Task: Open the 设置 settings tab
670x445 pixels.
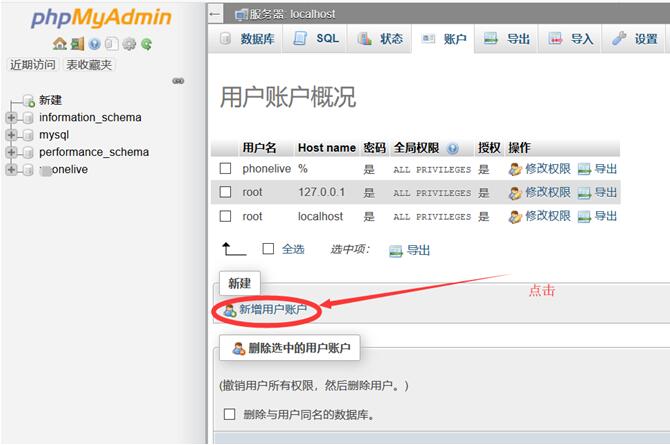Action: point(634,39)
